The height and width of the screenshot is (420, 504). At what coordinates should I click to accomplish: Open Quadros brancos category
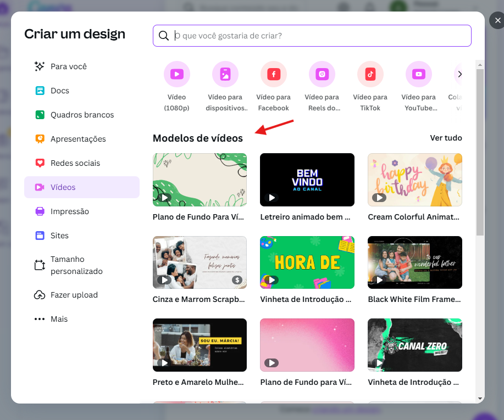[82, 115]
